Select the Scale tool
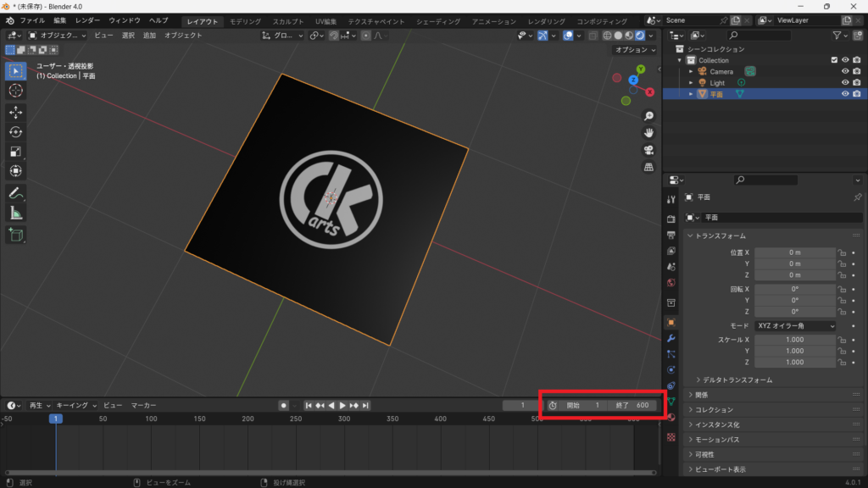Viewport: 868px width, 488px height. [16, 152]
